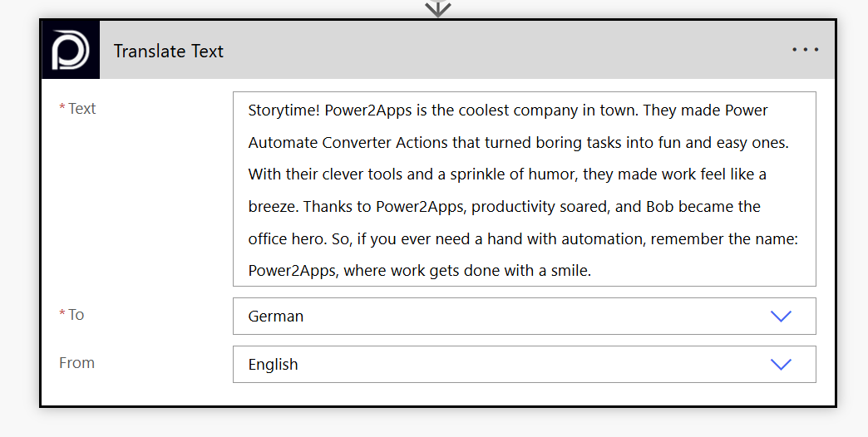Viewport: 868px width, 437px height.
Task: Expand the English source language chevron
Action: [x=781, y=365]
